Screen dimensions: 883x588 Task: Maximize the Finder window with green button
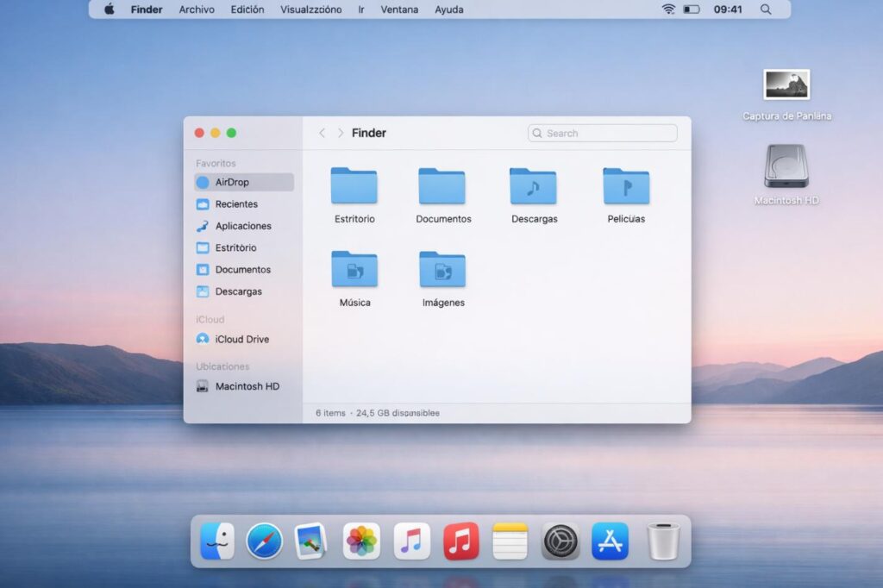(x=231, y=133)
